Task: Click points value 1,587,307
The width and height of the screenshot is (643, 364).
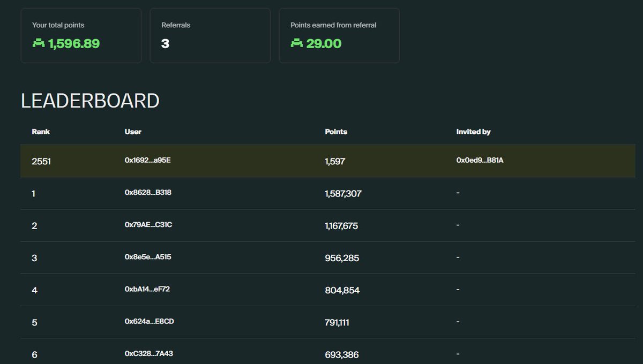Action: pos(343,193)
